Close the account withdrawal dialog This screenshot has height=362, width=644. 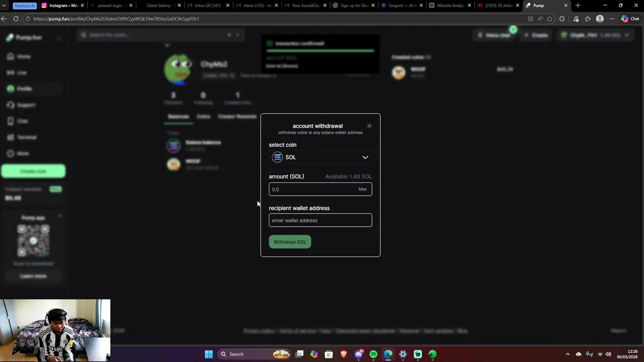click(x=369, y=126)
